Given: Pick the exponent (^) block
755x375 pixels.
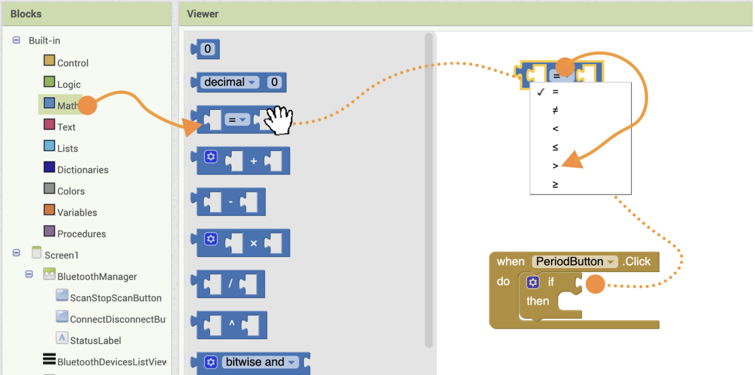Looking at the screenshot, I should (x=229, y=325).
